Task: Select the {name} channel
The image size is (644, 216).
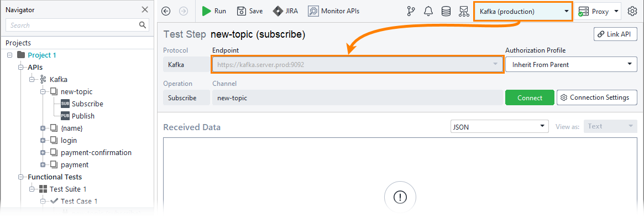Action: 71,128
